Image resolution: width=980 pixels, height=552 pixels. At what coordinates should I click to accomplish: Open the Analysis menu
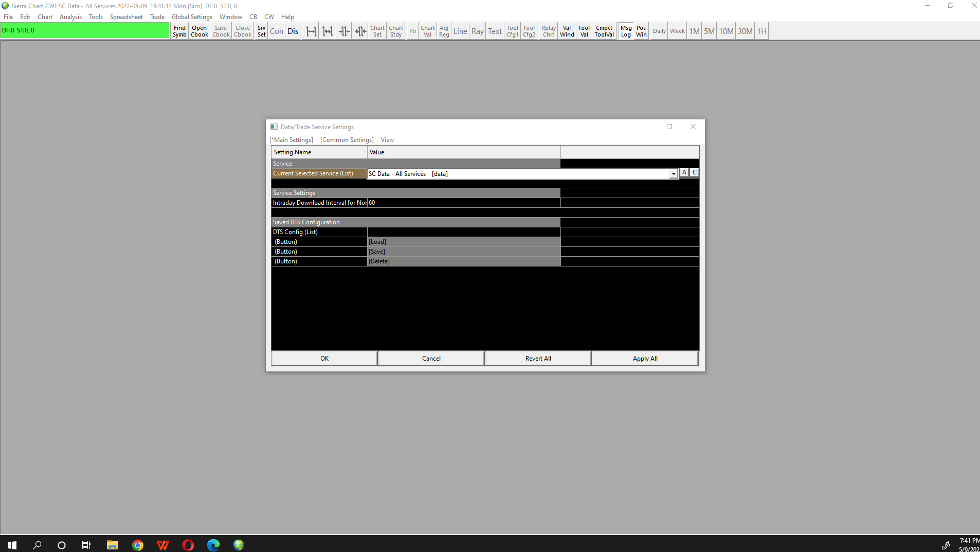70,17
